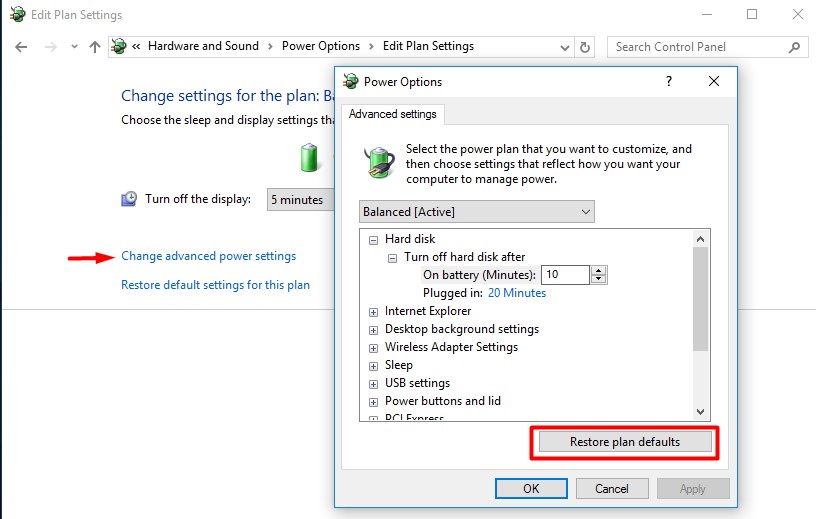Image resolution: width=816 pixels, height=519 pixels.
Task: Expand the Internet Explorer settings node
Action: point(374,312)
